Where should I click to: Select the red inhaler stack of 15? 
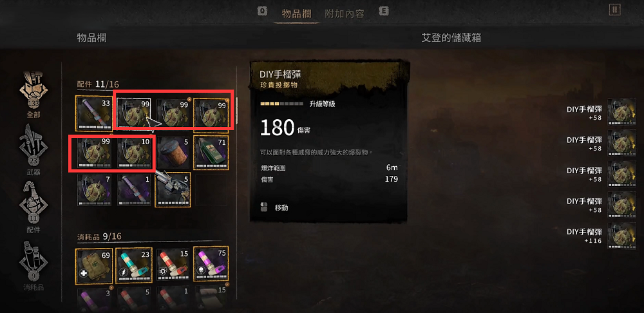(173, 265)
